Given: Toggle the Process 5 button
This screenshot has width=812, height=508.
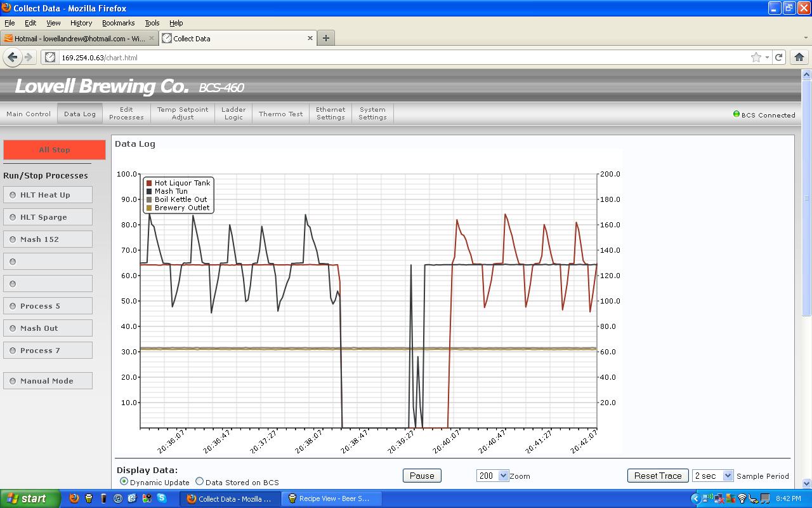Looking at the screenshot, I should 48,306.
